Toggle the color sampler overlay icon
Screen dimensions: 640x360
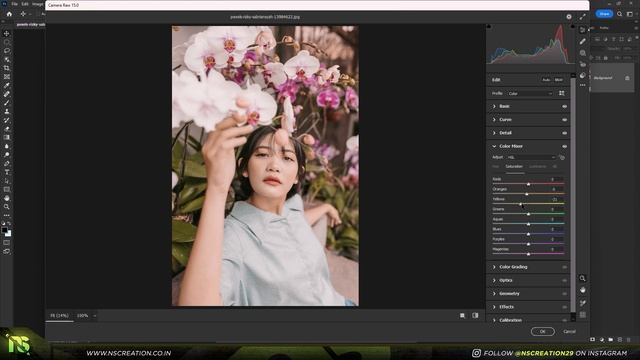[582, 302]
